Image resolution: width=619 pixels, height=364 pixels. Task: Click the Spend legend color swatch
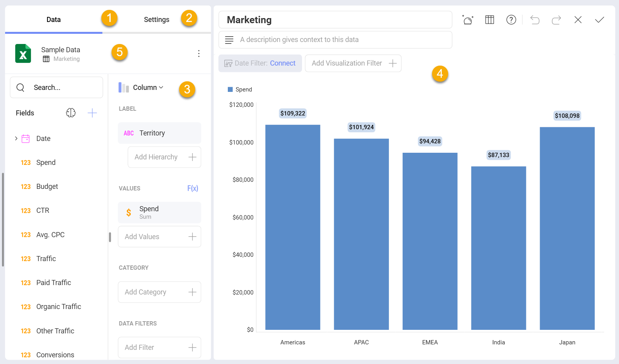[x=230, y=90]
